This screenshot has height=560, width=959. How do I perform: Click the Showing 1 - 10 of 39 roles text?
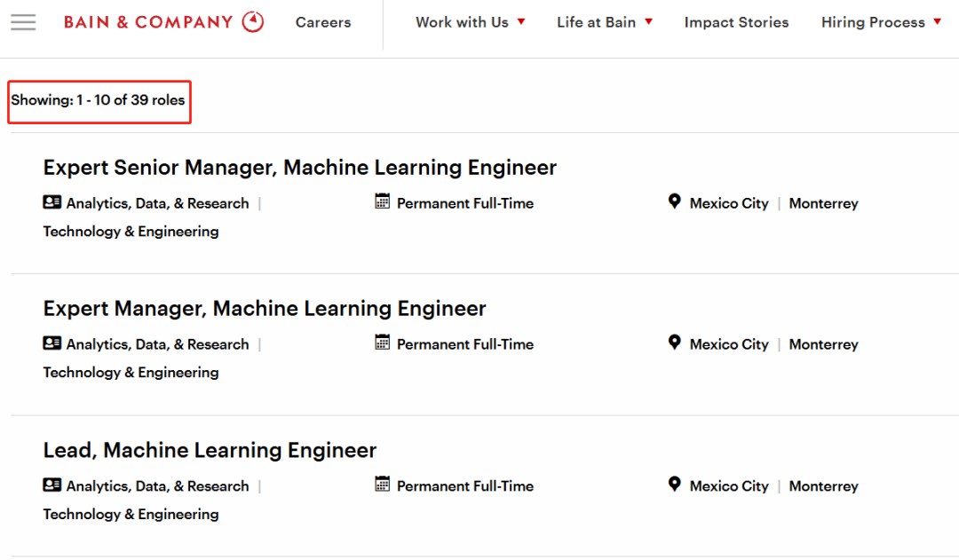[98, 100]
